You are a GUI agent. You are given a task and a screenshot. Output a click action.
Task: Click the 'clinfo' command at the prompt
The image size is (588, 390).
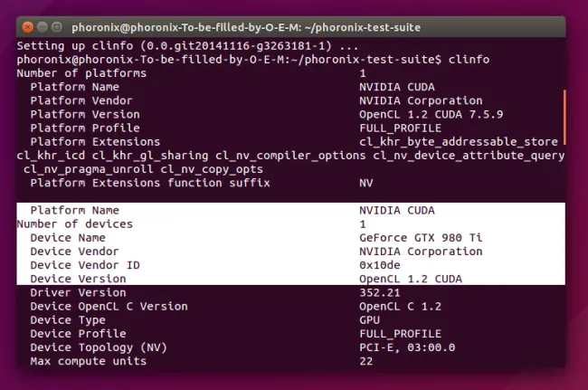(x=469, y=59)
